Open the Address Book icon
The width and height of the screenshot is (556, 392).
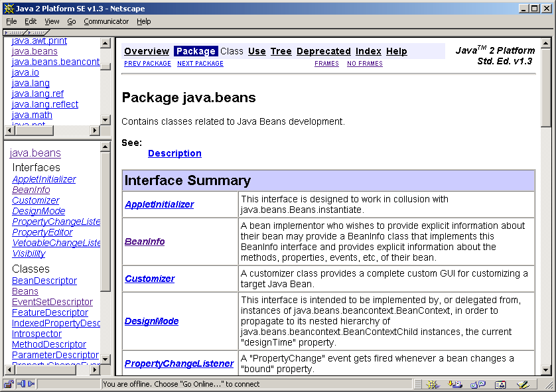[500, 385]
